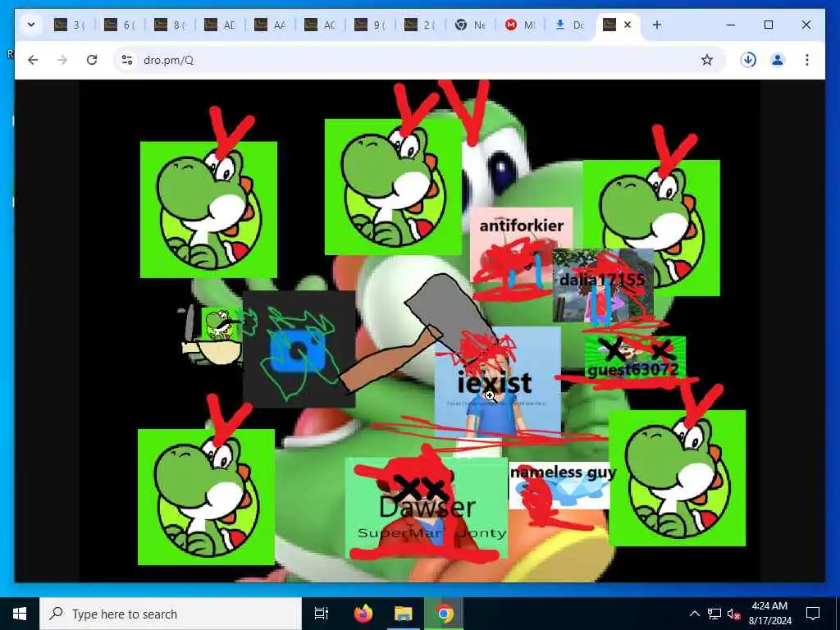Open the network status tray icon
The height and width of the screenshot is (630, 840).
pyautogui.click(x=714, y=614)
